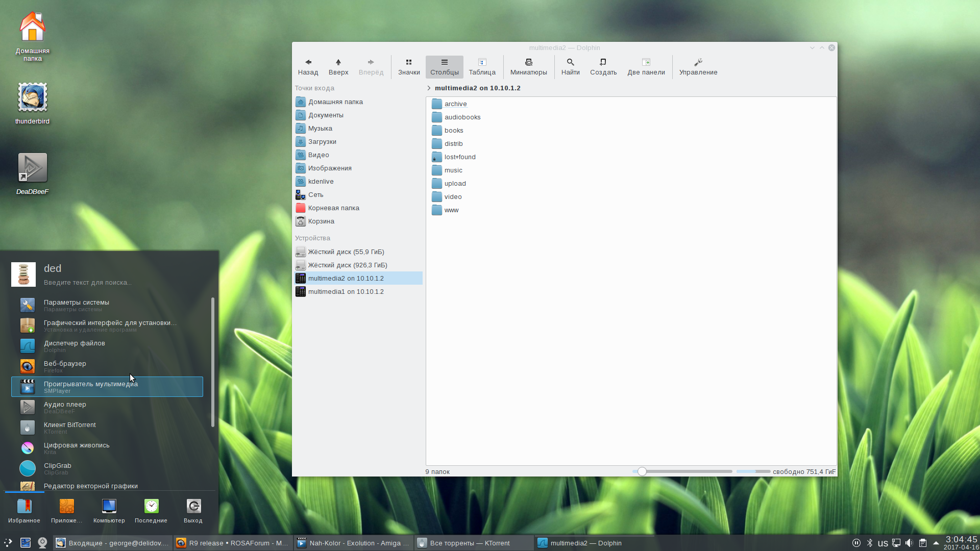Viewport: 980px width, 551px height.
Task: Open the audiobooks folder
Action: (462, 117)
